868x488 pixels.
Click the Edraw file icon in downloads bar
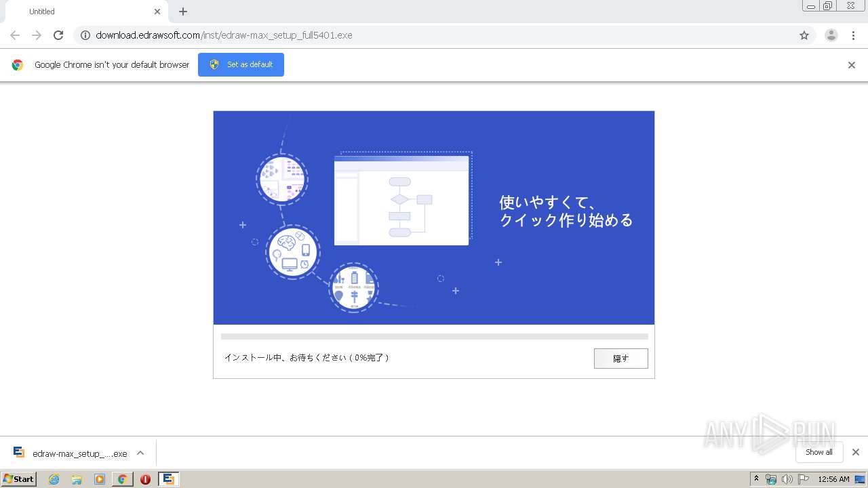click(19, 453)
